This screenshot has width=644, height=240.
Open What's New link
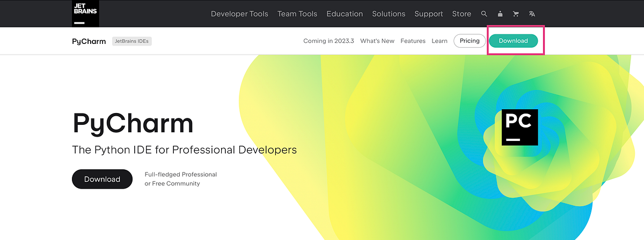[377, 41]
